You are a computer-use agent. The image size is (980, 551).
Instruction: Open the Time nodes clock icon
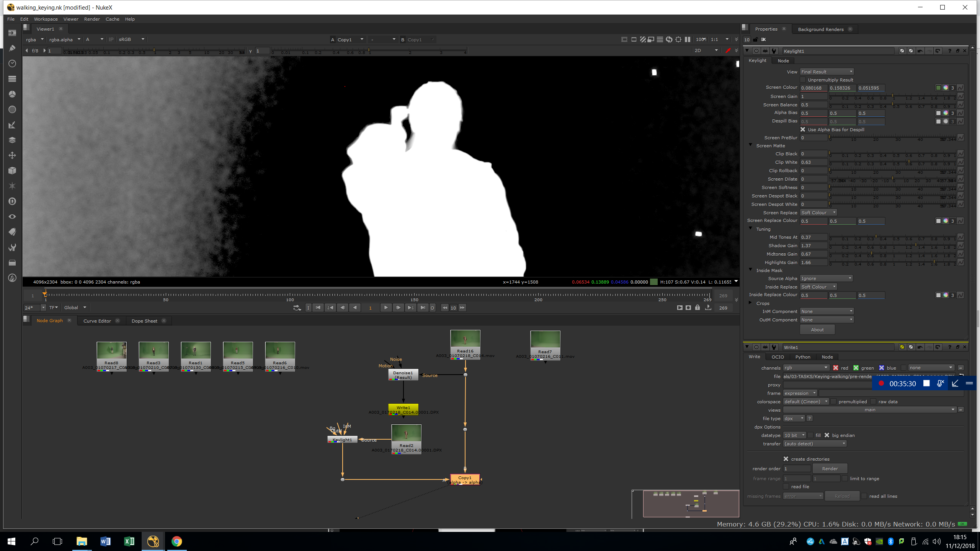coord(12,64)
